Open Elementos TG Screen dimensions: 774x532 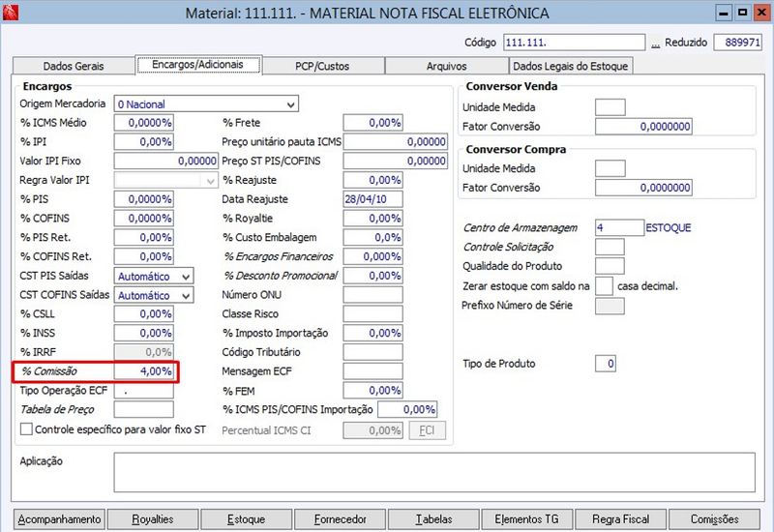526,519
